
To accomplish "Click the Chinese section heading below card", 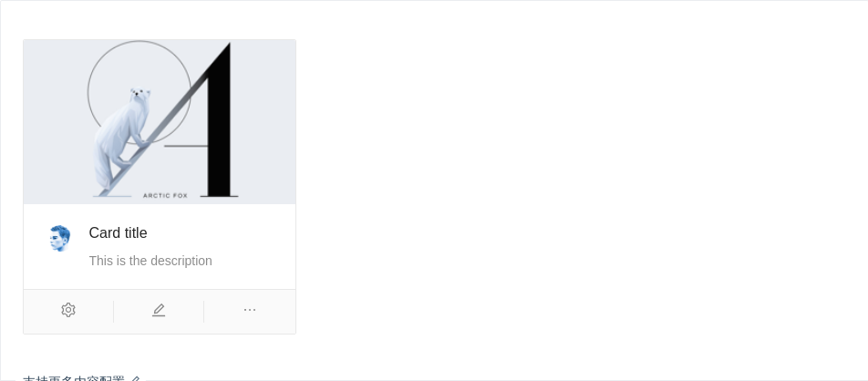I will [73, 378].
